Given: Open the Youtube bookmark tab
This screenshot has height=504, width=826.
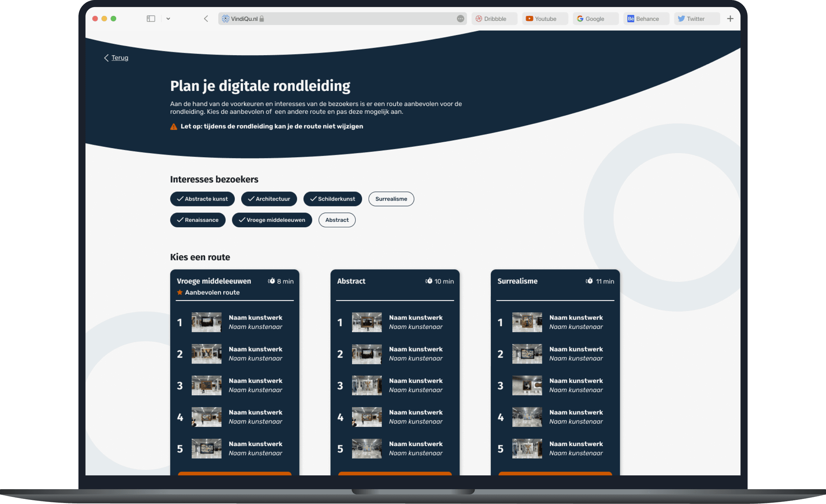Looking at the screenshot, I should point(545,19).
